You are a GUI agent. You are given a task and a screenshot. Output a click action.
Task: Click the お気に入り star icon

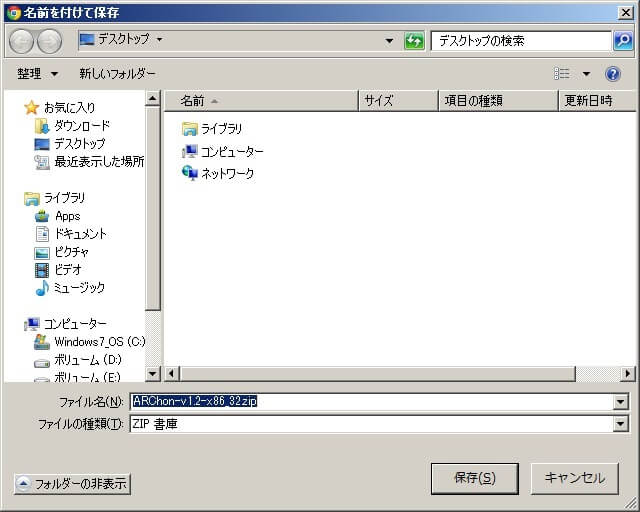click(x=31, y=107)
